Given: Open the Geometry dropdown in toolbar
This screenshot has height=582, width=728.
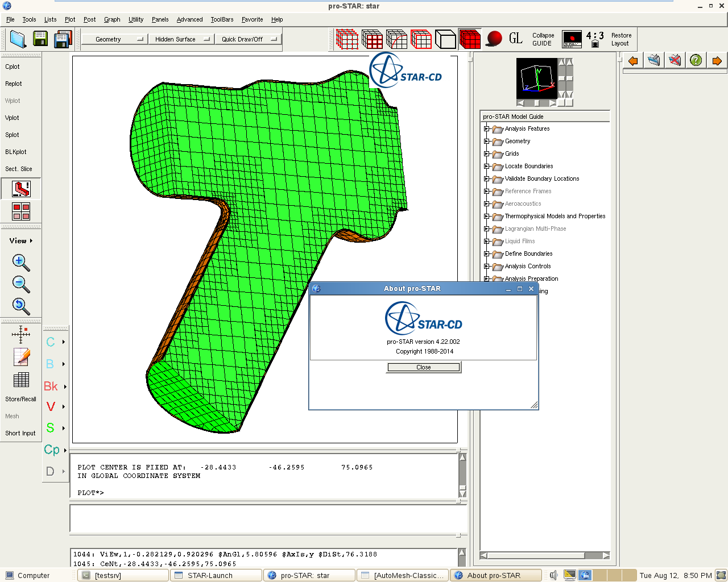Looking at the screenshot, I should [114, 39].
